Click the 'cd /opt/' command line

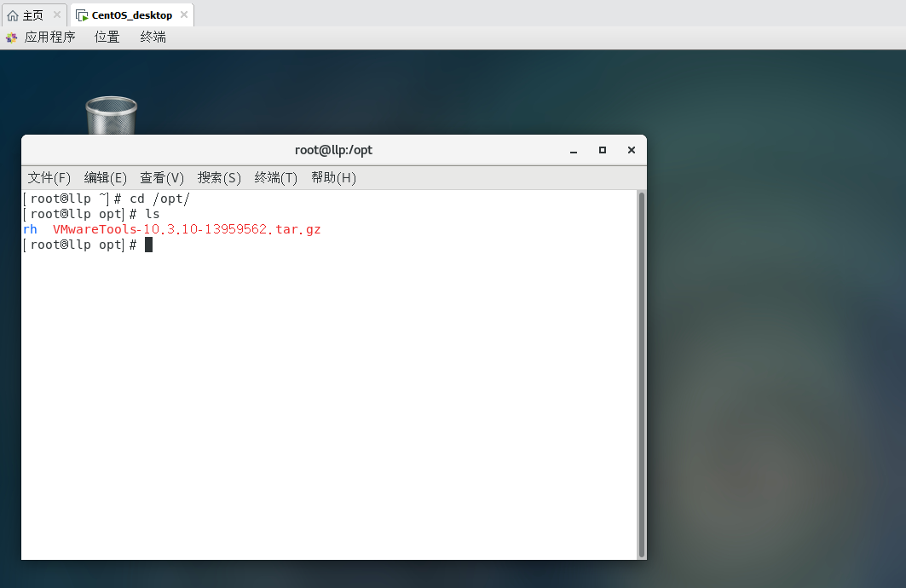[x=107, y=199]
